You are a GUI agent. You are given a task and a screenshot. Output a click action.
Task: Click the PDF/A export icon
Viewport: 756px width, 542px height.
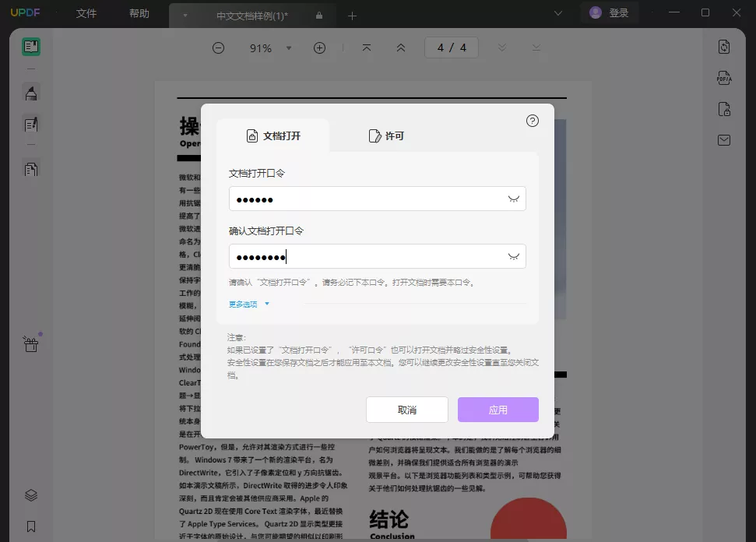click(x=724, y=78)
